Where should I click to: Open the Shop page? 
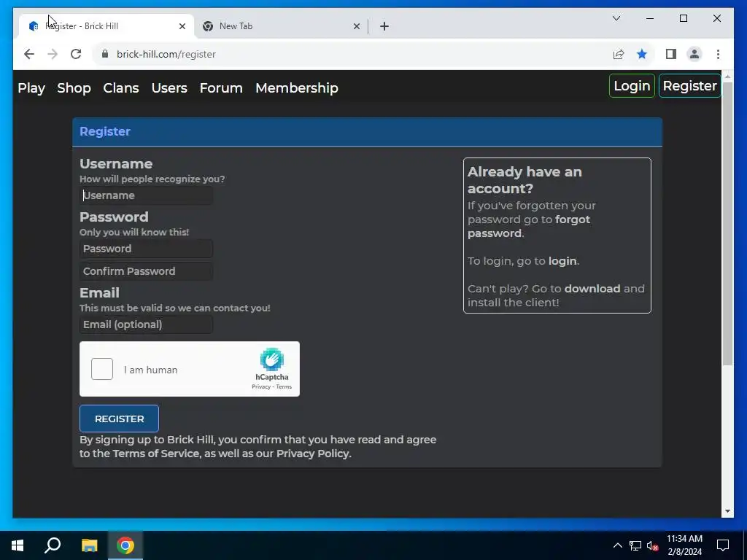(74, 87)
